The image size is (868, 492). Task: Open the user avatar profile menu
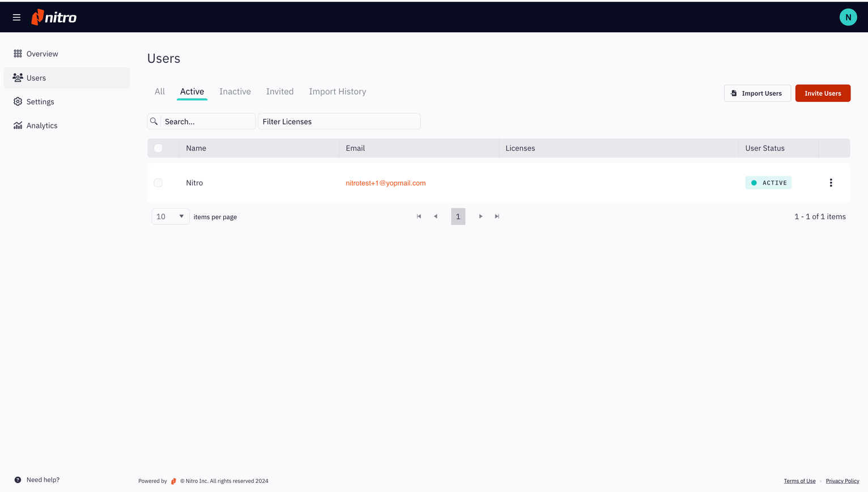(x=848, y=18)
